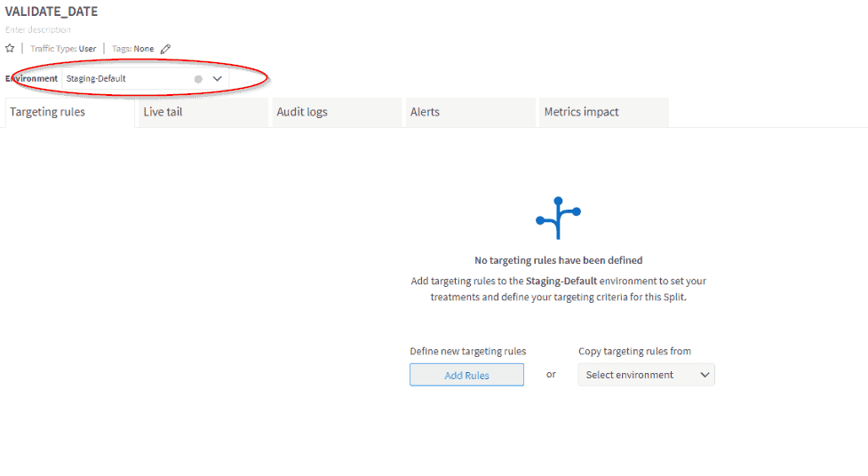
Task: View the Audit logs tab
Action: (337, 113)
